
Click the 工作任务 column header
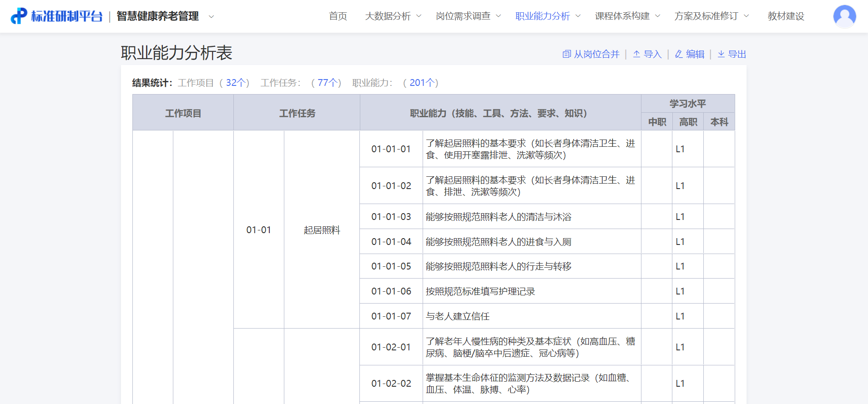(297, 113)
